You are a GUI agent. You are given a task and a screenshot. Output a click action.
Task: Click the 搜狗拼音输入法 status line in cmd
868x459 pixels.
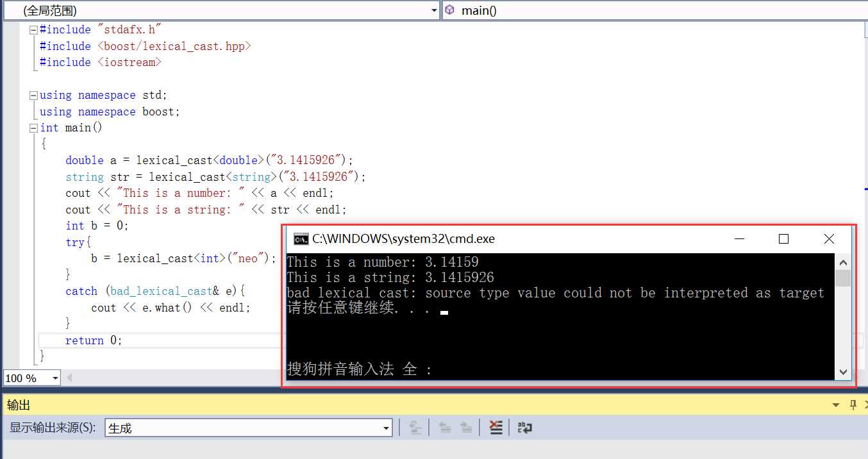[360, 369]
